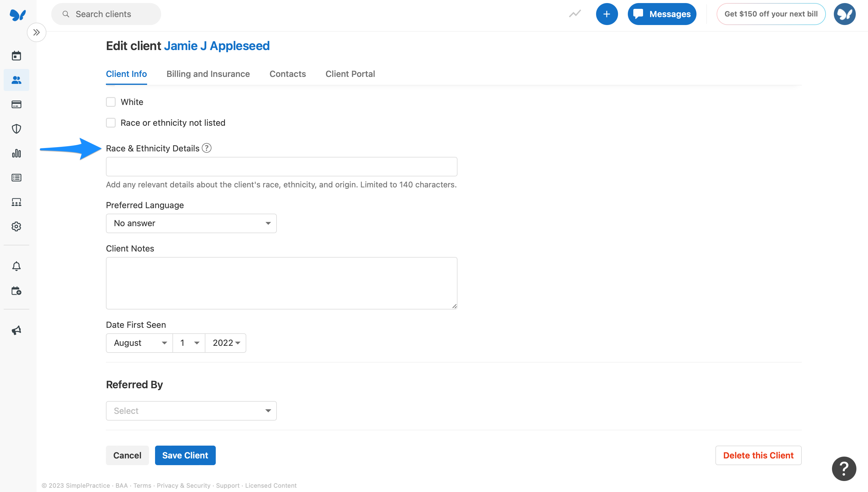View Analytics using the bar chart icon
The width and height of the screenshot is (868, 492).
(16, 154)
